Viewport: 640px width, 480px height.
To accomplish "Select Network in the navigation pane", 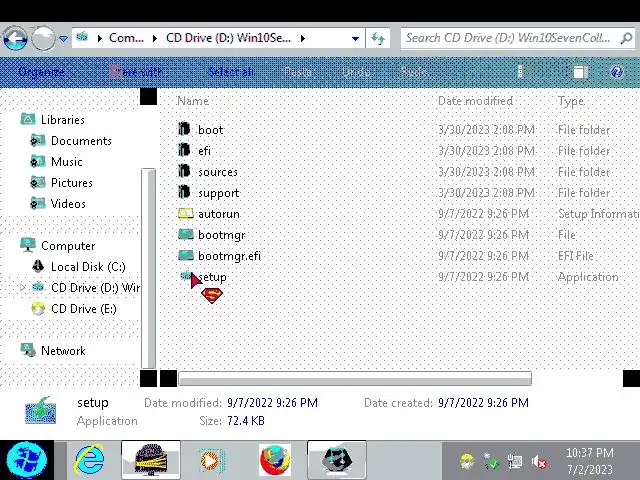I will (x=63, y=351).
